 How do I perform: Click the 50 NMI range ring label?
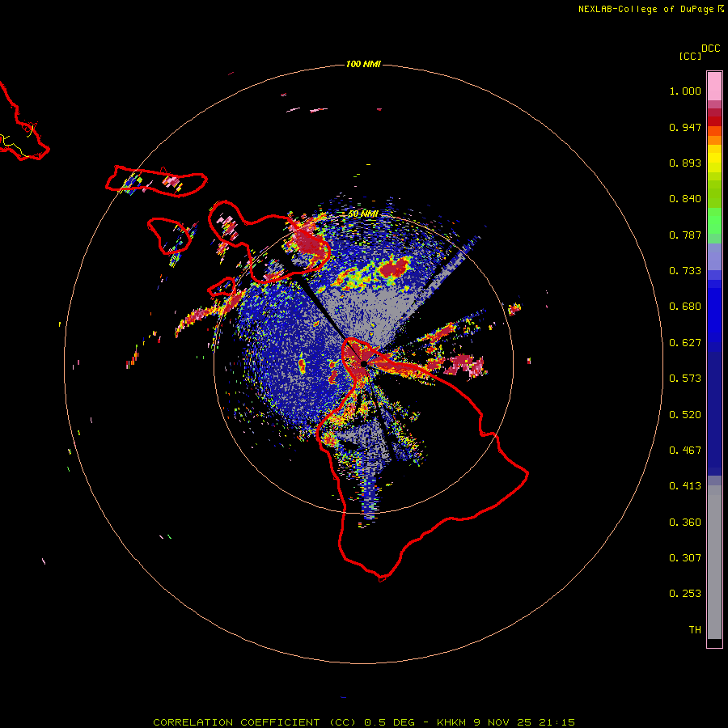[363, 214]
